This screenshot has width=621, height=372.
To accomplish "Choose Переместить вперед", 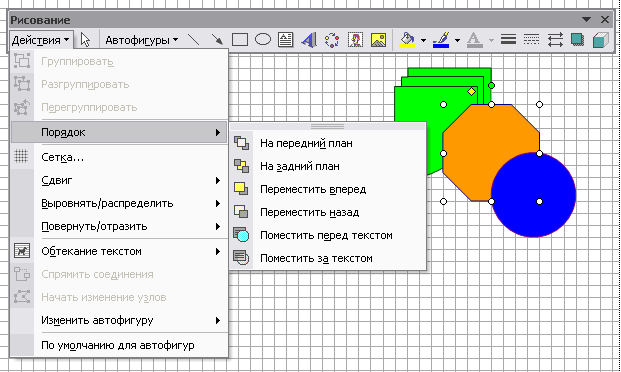I will coord(328,189).
